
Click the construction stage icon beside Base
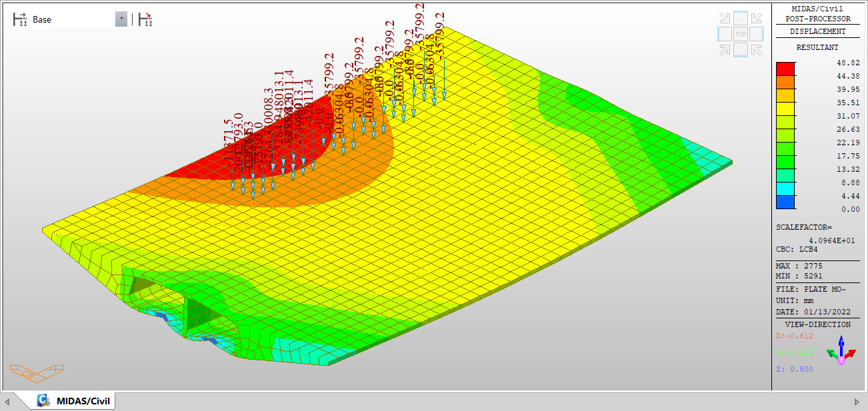[x=20, y=19]
